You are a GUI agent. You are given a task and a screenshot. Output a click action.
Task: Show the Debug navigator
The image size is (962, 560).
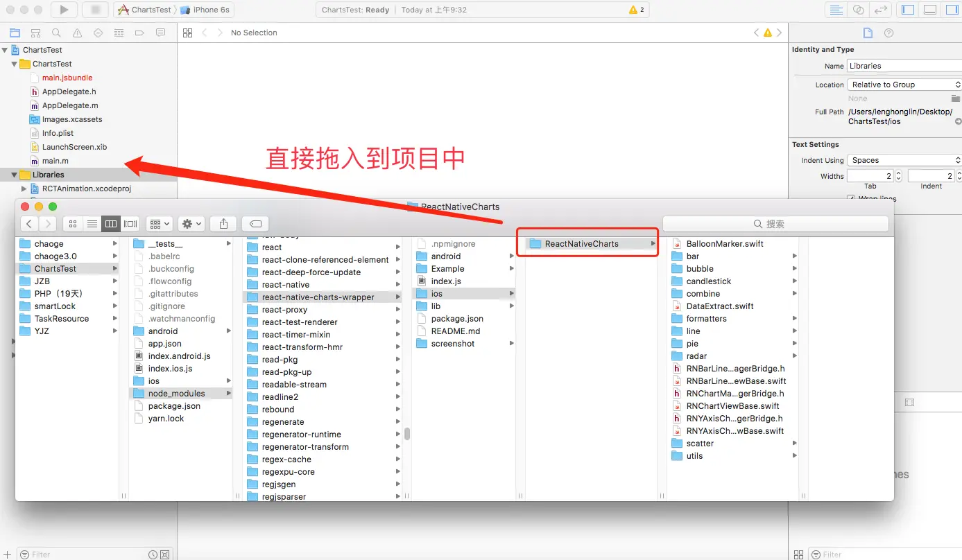[119, 33]
